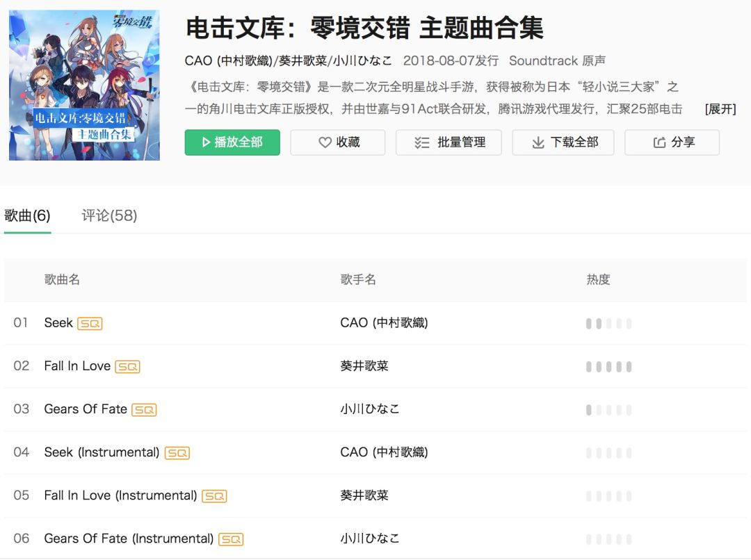Click the share icon in 分享 button

(x=659, y=142)
